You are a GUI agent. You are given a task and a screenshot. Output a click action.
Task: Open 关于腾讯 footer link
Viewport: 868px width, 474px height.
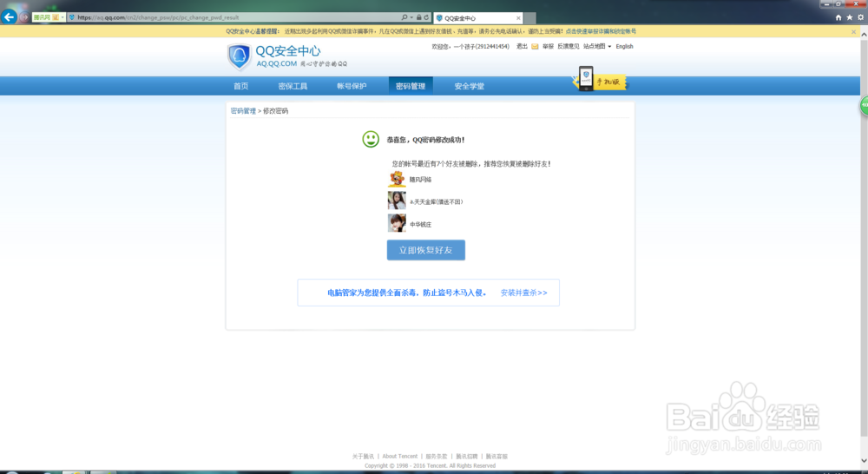(363, 457)
